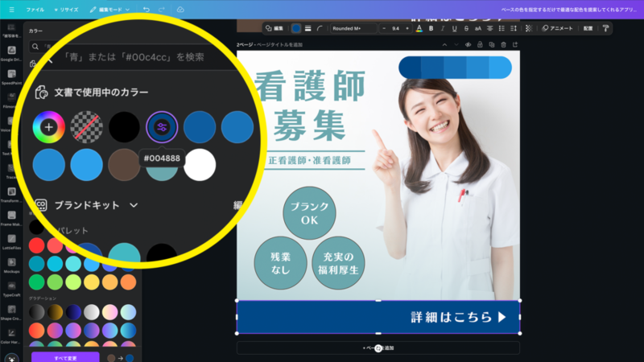The image size is (644, 362).
Task: Click すべて変更 button
Action: coord(65,358)
